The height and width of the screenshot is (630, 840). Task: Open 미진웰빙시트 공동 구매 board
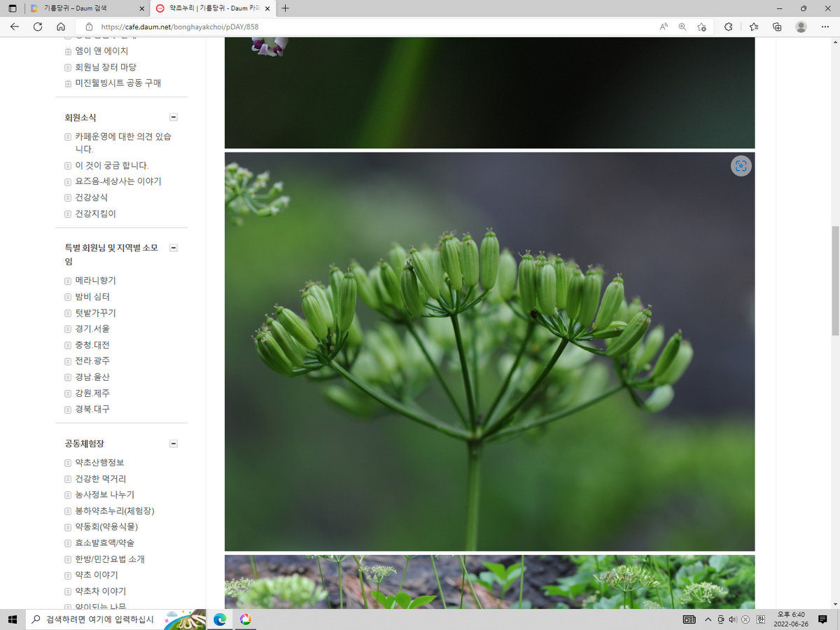pyautogui.click(x=118, y=83)
